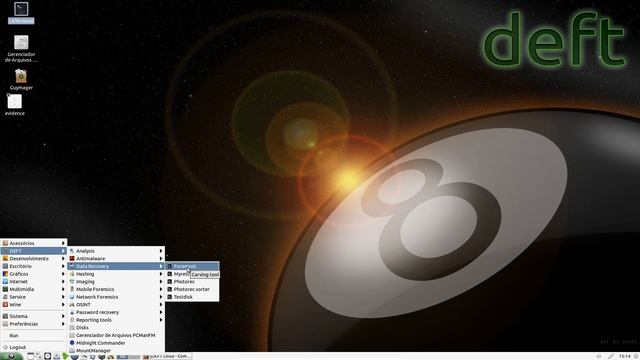Launch the Guymager desktop icon

(x=21, y=80)
